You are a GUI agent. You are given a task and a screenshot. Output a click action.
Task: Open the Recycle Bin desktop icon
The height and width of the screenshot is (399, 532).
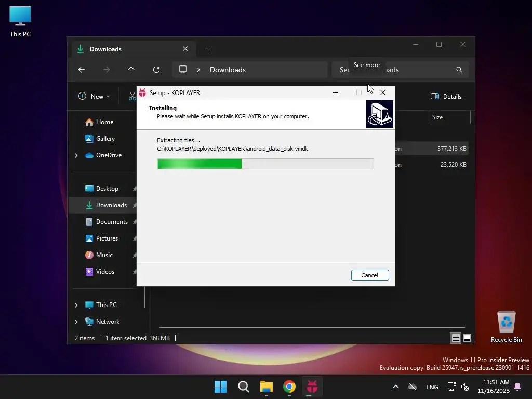click(506, 327)
